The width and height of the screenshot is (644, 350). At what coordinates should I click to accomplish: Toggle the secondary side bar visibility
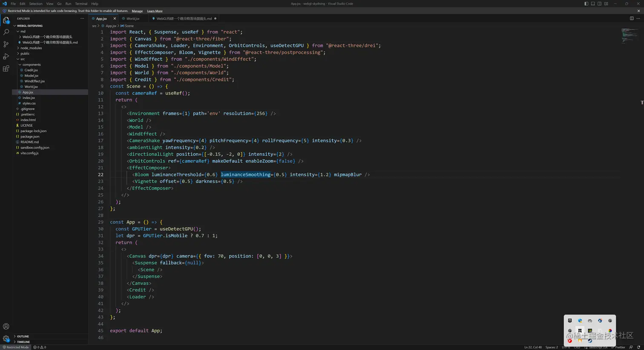599,4
